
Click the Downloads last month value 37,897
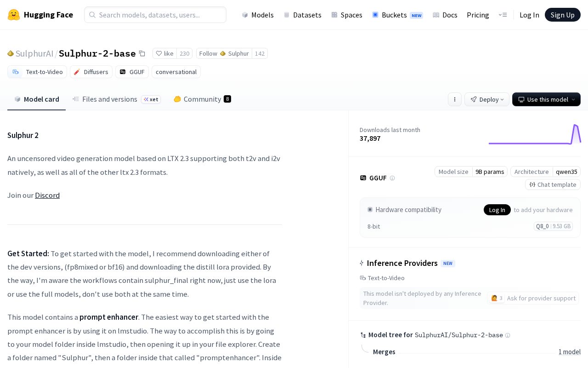click(370, 138)
